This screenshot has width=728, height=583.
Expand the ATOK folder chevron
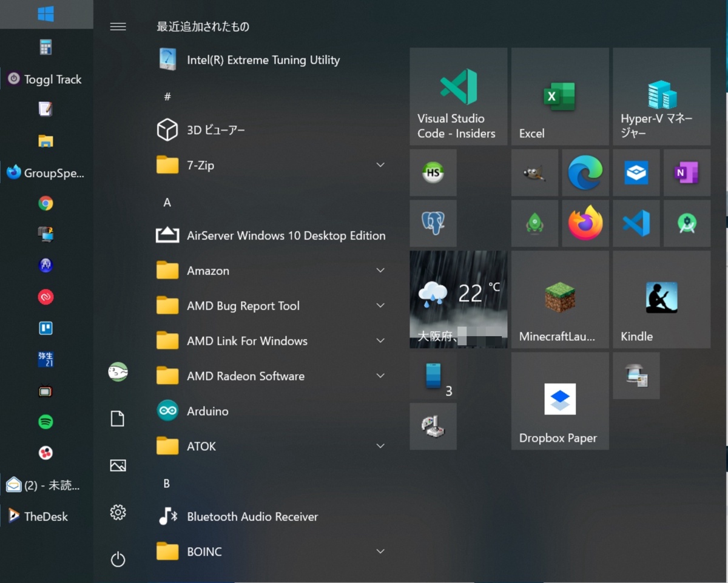tap(380, 446)
